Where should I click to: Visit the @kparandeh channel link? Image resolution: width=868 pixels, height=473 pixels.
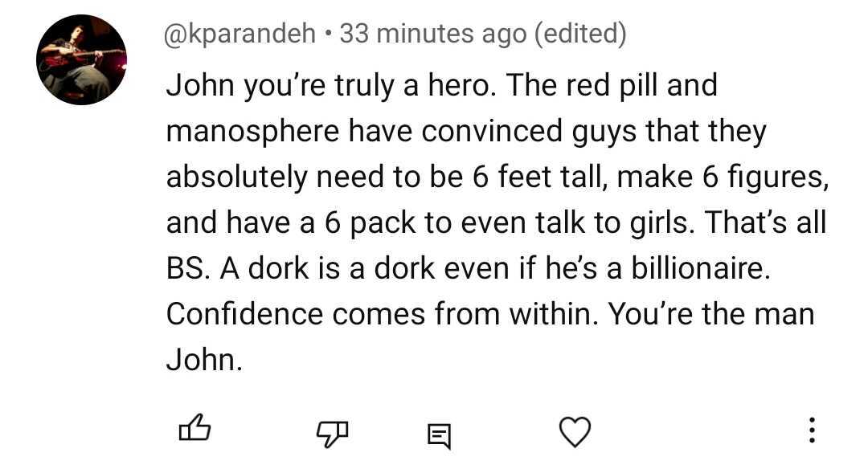[240, 34]
